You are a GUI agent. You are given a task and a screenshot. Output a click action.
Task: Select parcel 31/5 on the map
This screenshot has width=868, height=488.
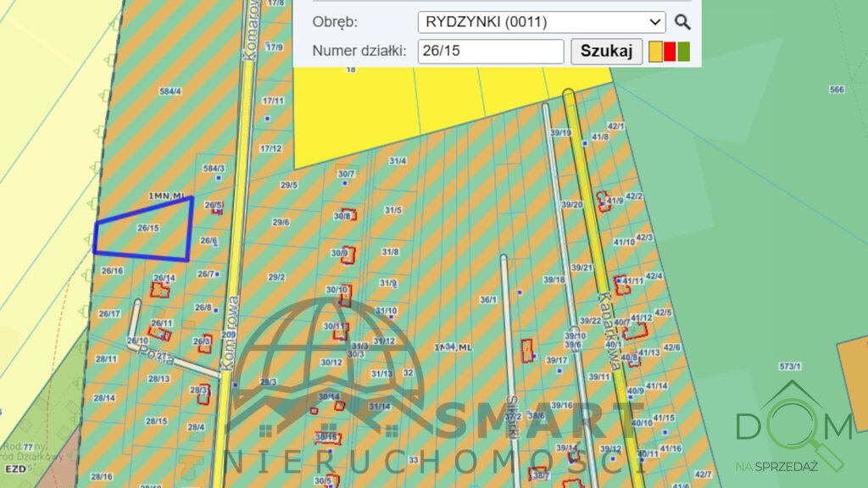click(x=392, y=210)
